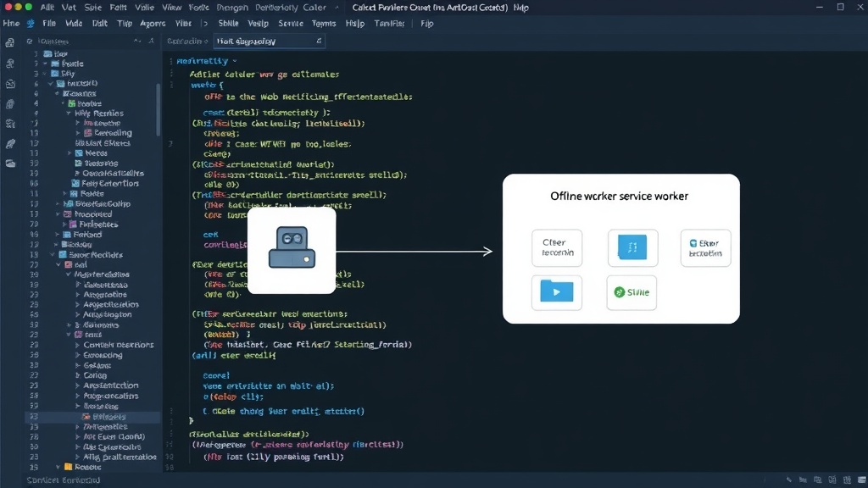
Task: Click the tile with the teal icon
Action: point(706,248)
